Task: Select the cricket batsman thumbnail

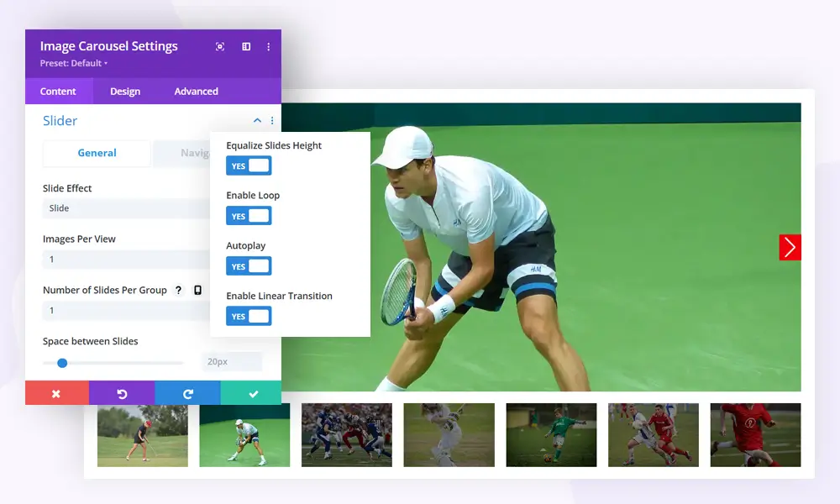Action: coord(449,435)
